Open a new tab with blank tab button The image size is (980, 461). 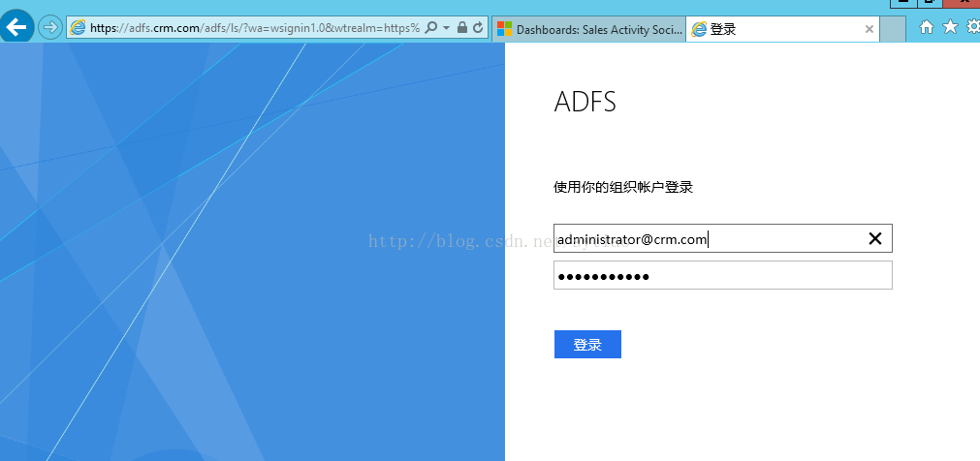pos(893,29)
